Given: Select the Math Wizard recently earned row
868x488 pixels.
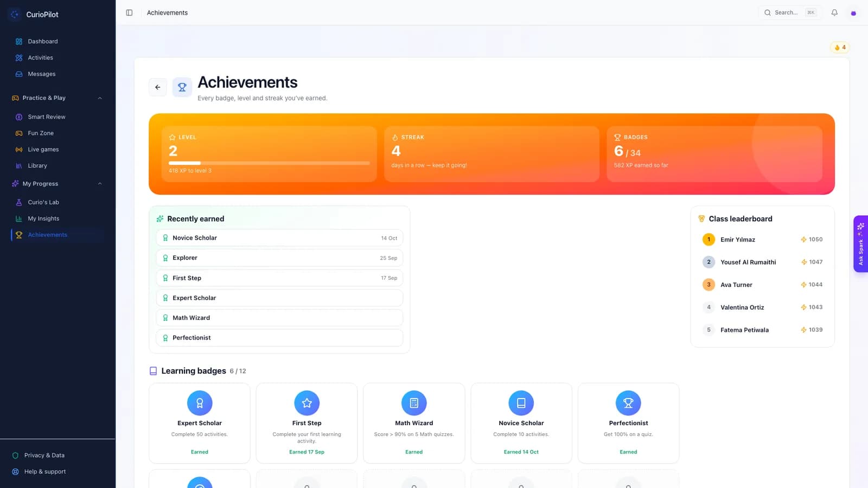Looking at the screenshot, I should (x=279, y=318).
